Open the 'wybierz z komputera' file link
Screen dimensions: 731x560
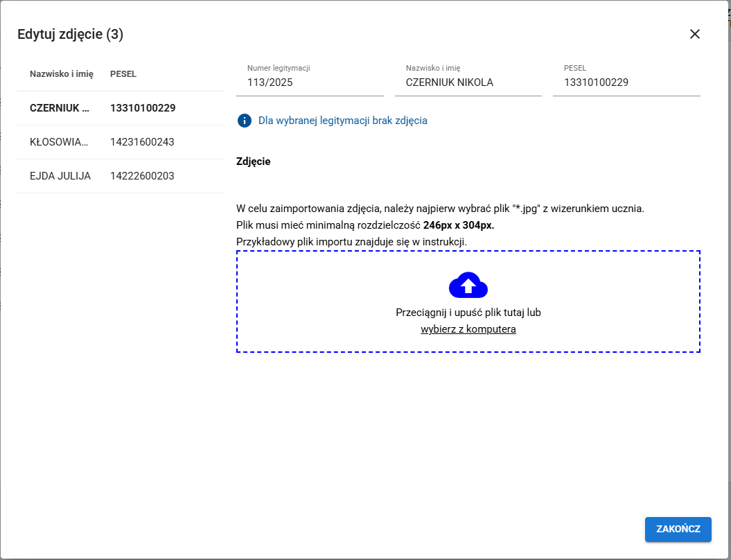(468, 329)
